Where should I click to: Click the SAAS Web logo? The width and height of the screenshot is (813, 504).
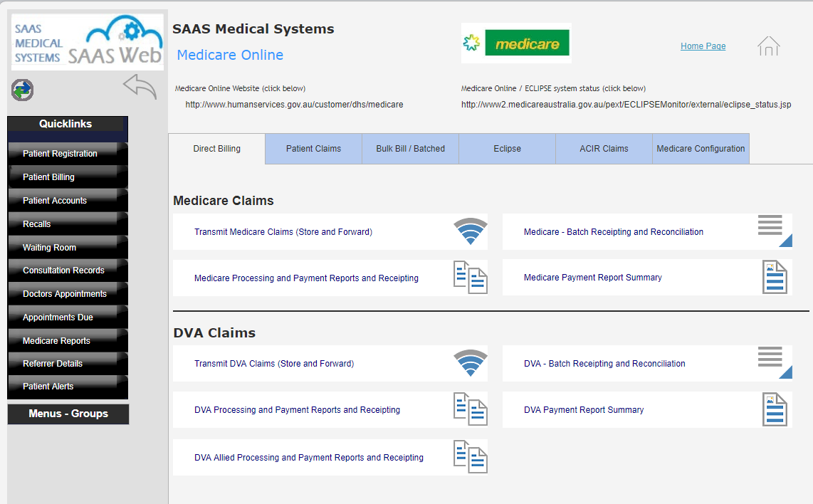(x=88, y=42)
